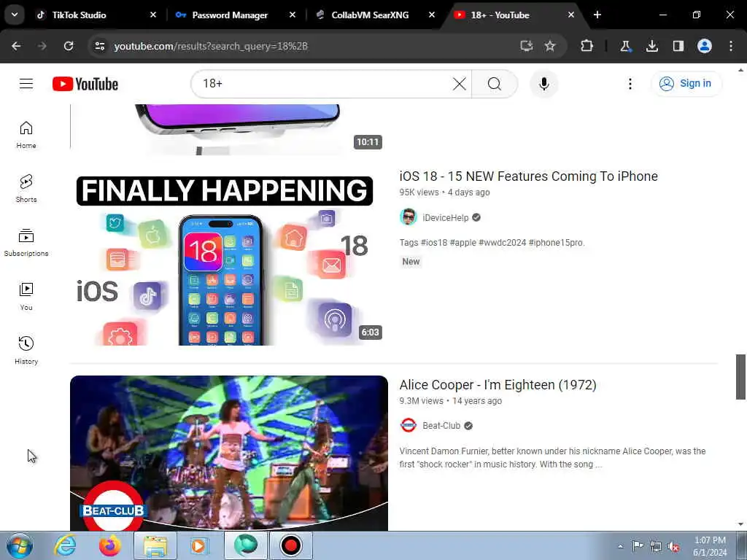Image resolution: width=747 pixels, height=560 pixels.
Task: Open the taskbar clock showing 1:07 PM
Action: (x=710, y=546)
